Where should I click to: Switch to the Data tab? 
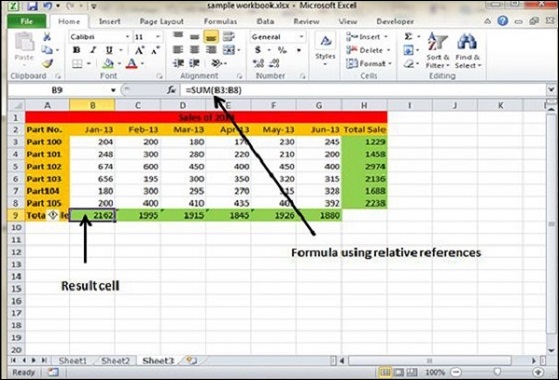click(265, 21)
